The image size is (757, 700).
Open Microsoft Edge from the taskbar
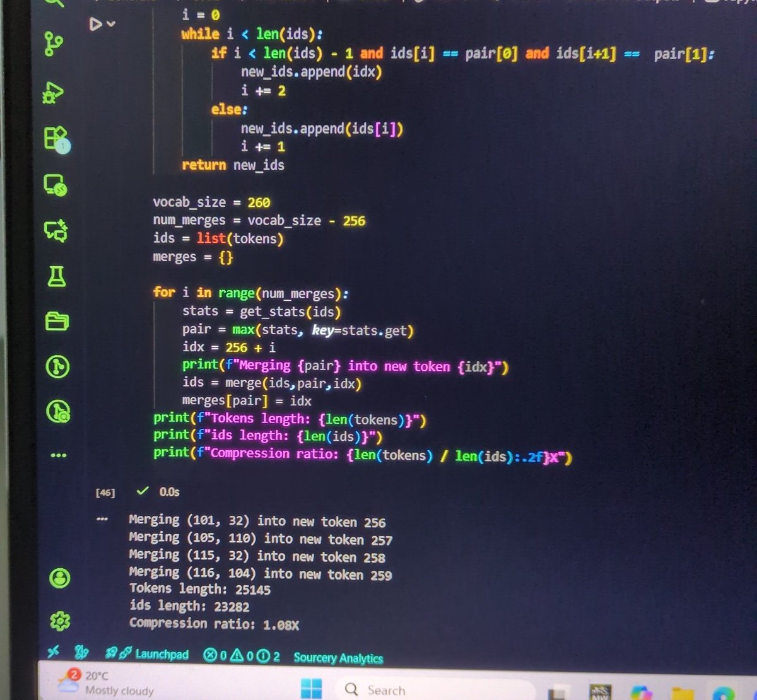(x=725, y=694)
